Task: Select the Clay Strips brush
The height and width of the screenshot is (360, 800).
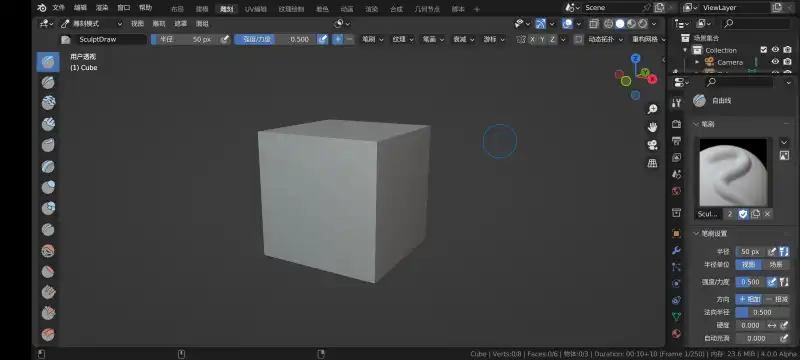Action: 48,124
